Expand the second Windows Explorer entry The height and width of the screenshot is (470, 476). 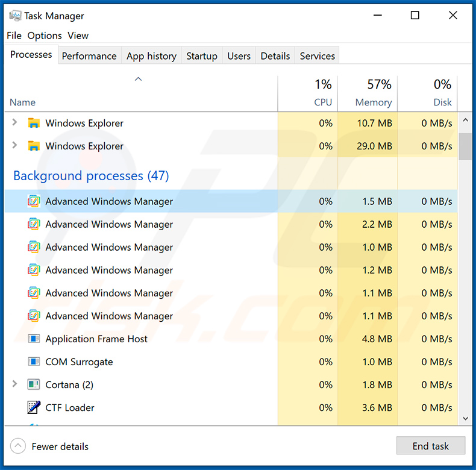tap(15, 146)
